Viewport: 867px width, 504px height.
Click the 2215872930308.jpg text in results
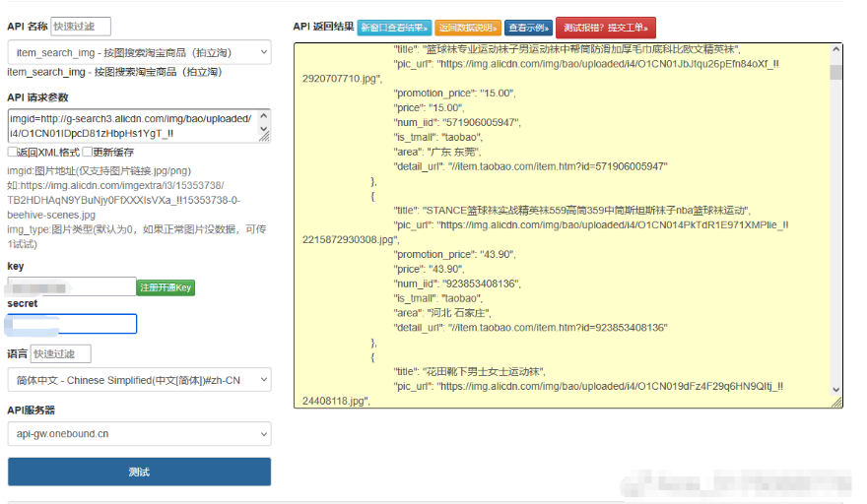(x=349, y=239)
